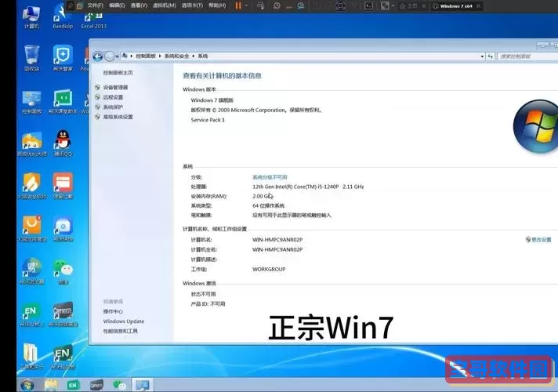The height and width of the screenshot is (392, 558).
Task: Open the console view toolbar icon
Action: point(368,5)
